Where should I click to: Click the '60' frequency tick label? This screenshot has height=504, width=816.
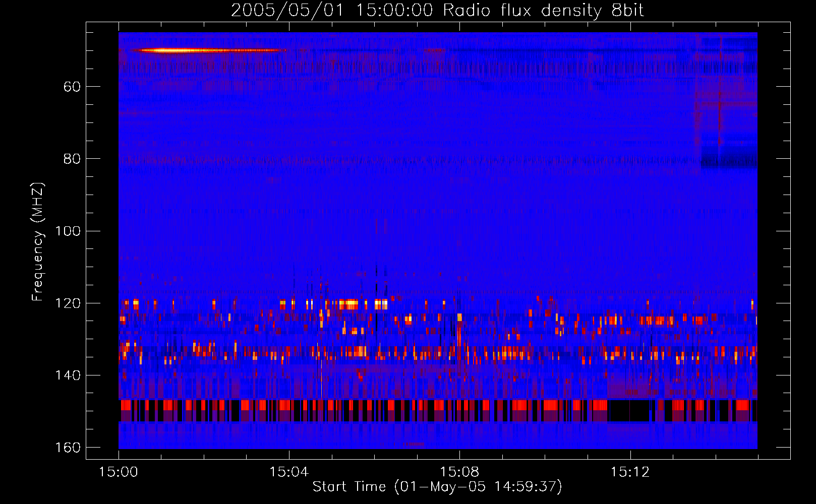72,87
